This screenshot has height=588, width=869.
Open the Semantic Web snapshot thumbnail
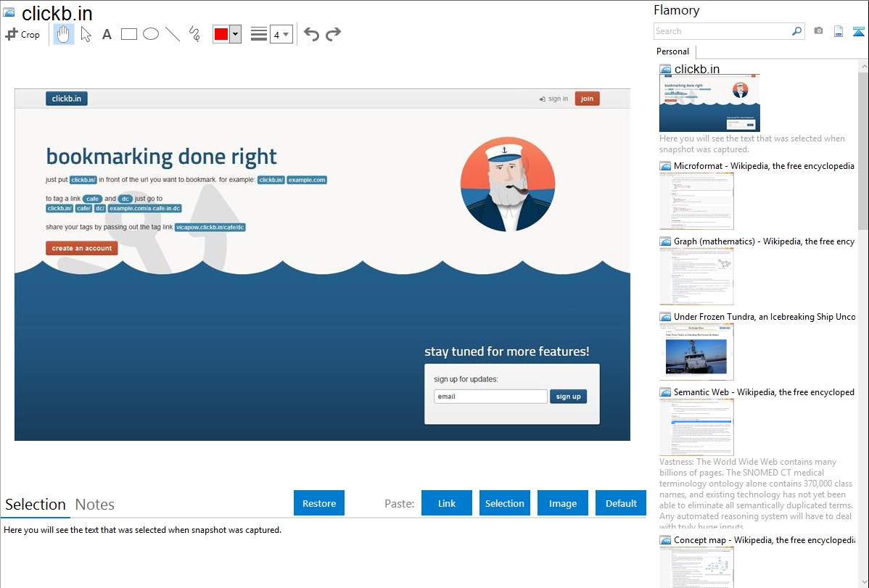point(696,427)
